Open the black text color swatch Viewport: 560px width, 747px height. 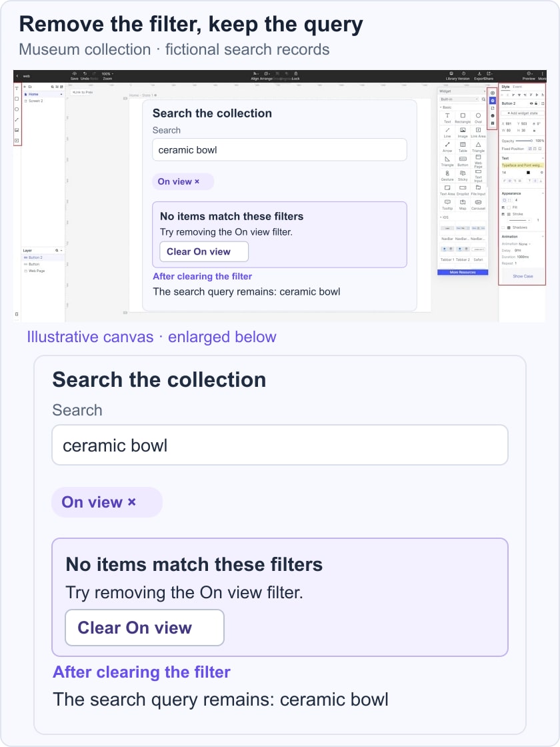click(x=527, y=173)
